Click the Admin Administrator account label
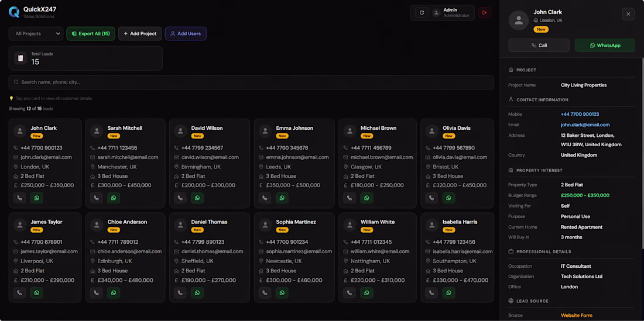This screenshot has height=321, width=644. point(456,13)
